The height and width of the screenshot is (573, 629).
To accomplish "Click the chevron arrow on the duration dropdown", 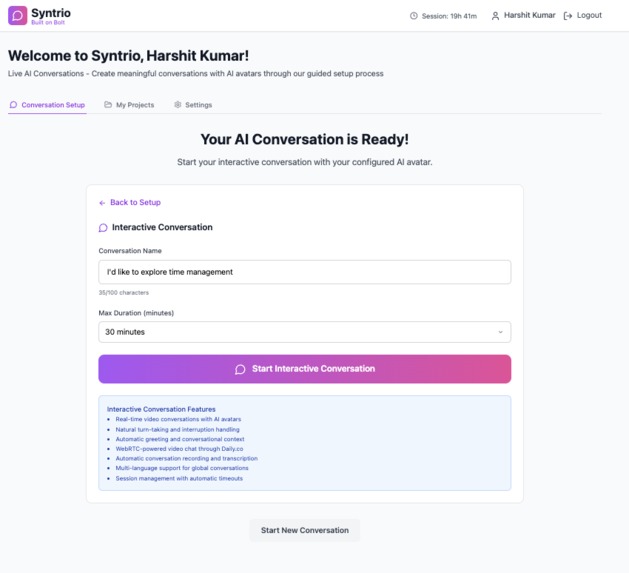I will click(500, 332).
